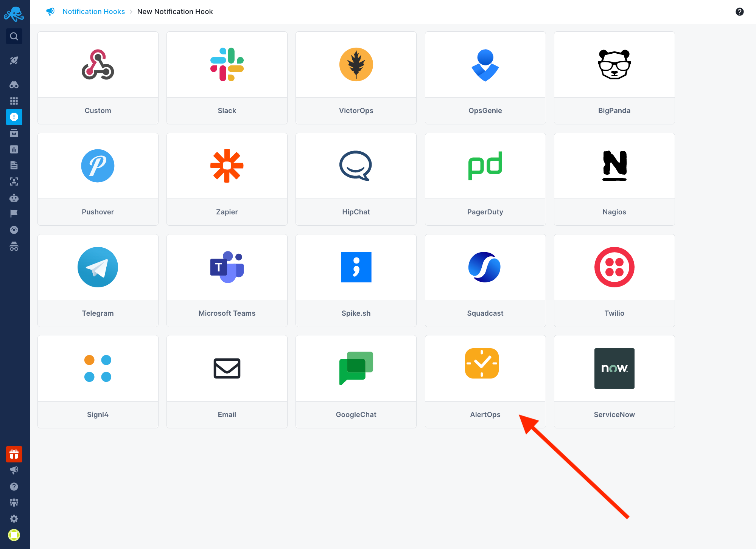756x549 pixels.
Task: Open the archive box sidebar icon
Action: 14,133
